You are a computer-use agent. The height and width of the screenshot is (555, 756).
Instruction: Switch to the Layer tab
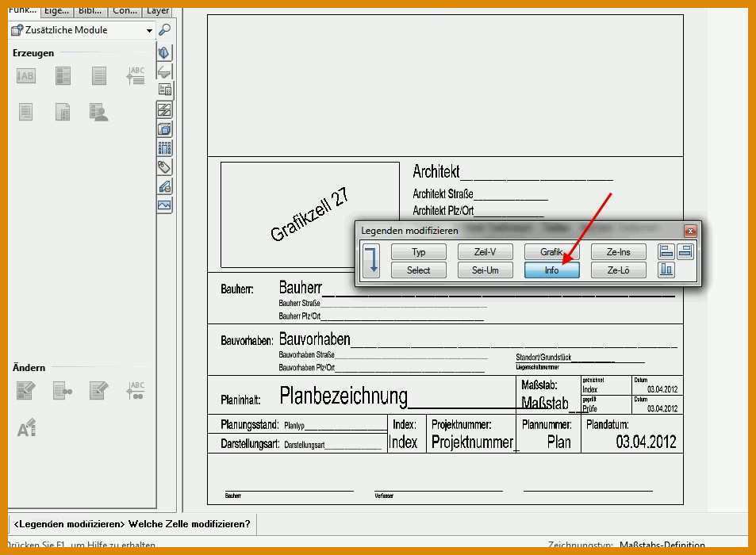click(x=157, y=10)
